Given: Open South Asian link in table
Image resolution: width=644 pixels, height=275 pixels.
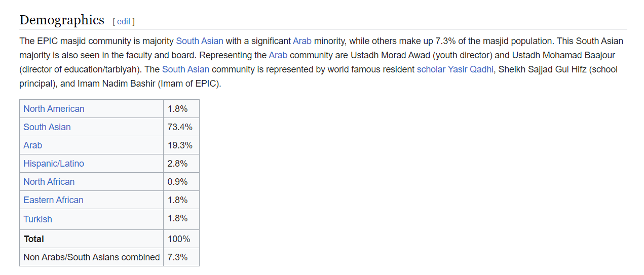Looking at the screenshot, I should (x=47, y=127).
